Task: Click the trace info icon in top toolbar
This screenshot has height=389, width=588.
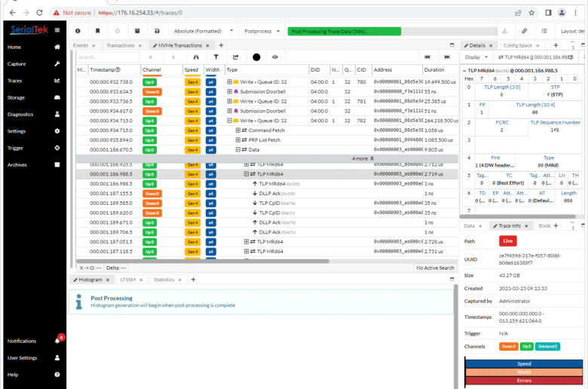Action: 78,31
